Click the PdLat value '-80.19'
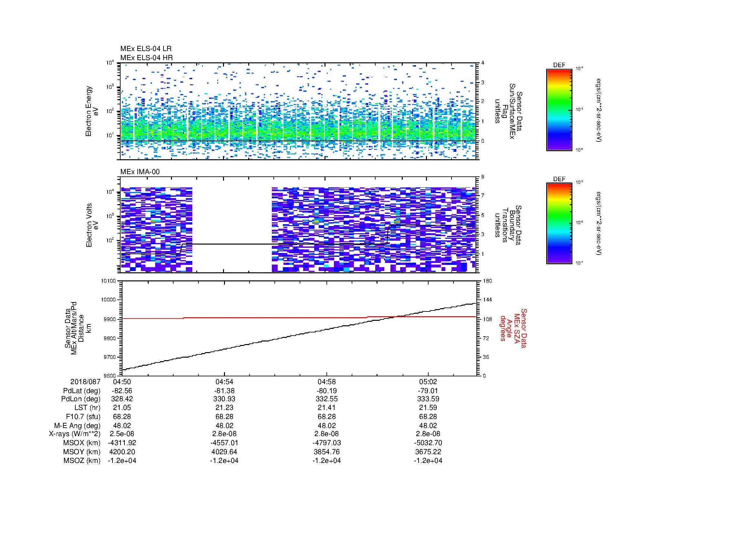The height and width of the screenshot is (534, 756). coord(326,391)
